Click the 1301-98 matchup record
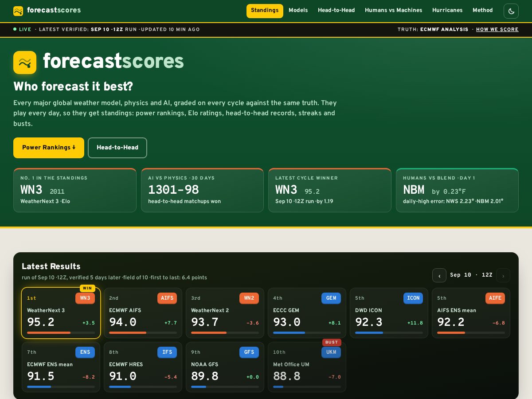The height and width of the screenshot is (399, 532). [173, 190]
